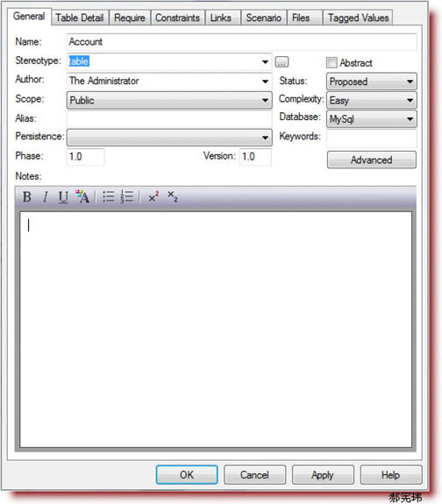Viewport: 442px width, 504px height.
Task: Apply subscript formatting in Notes
Action: coord(173,196)
